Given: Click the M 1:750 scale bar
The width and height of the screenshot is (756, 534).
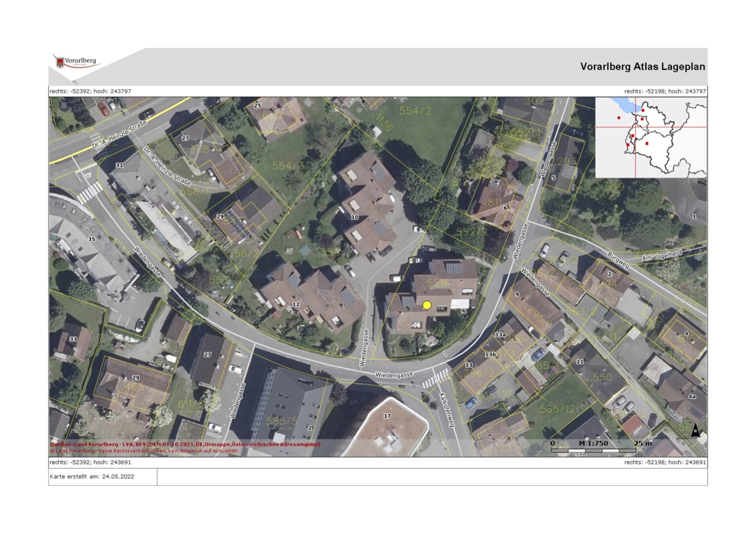Looking at the screenshot, I should (593, 446).
